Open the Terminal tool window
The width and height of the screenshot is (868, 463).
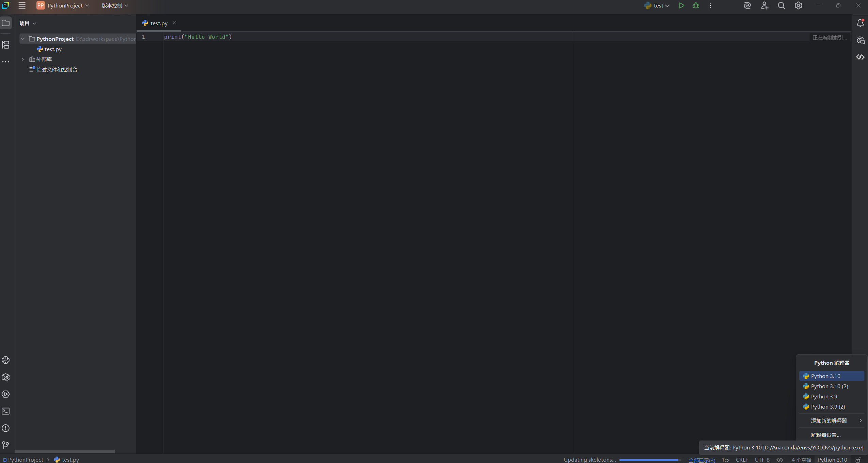click(x=6, y=411)
